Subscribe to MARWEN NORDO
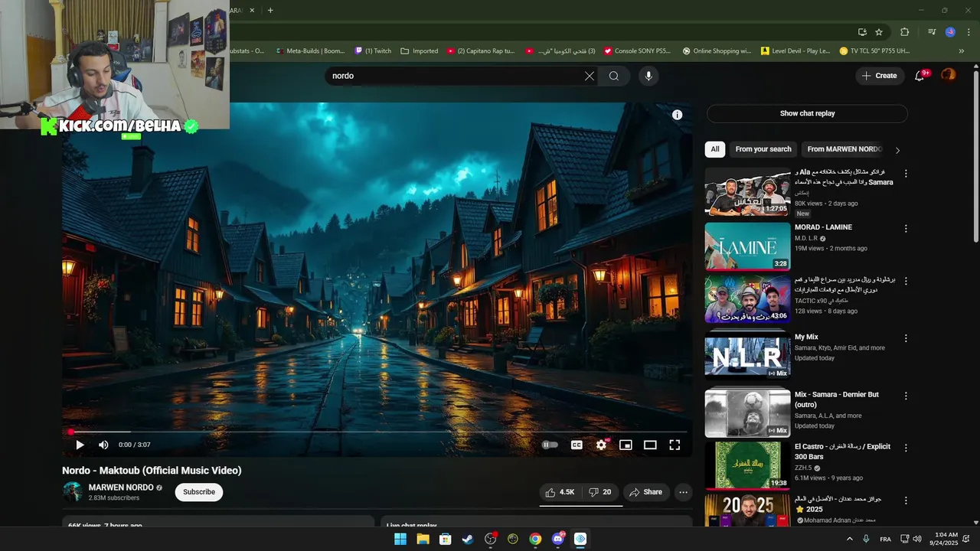 point(199,492)
